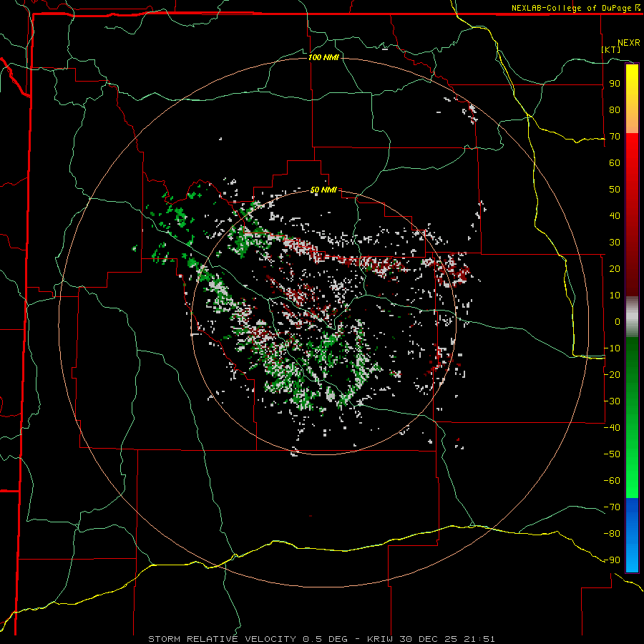Screen dimensions: 644x644
Task: Click the -90 value on the velocity scale
Action: (612, 560)
